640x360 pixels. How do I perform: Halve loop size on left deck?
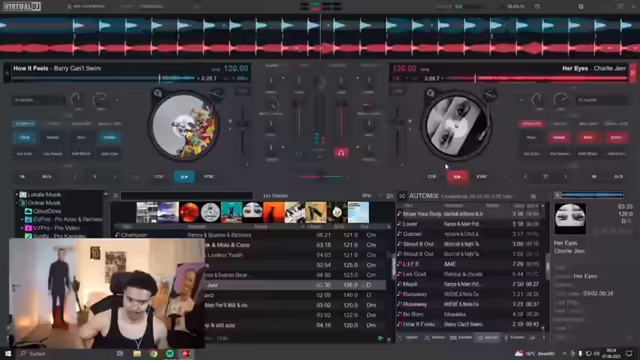point(75,177)
